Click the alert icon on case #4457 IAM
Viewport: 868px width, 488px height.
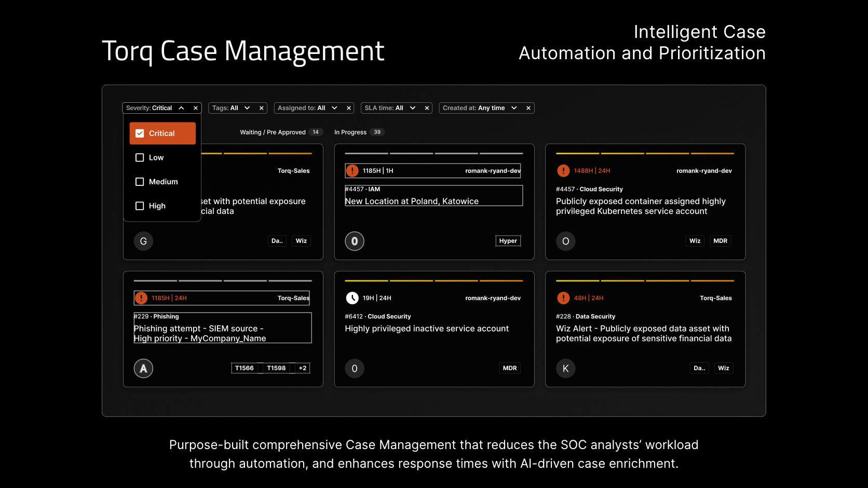click(354, 170)
